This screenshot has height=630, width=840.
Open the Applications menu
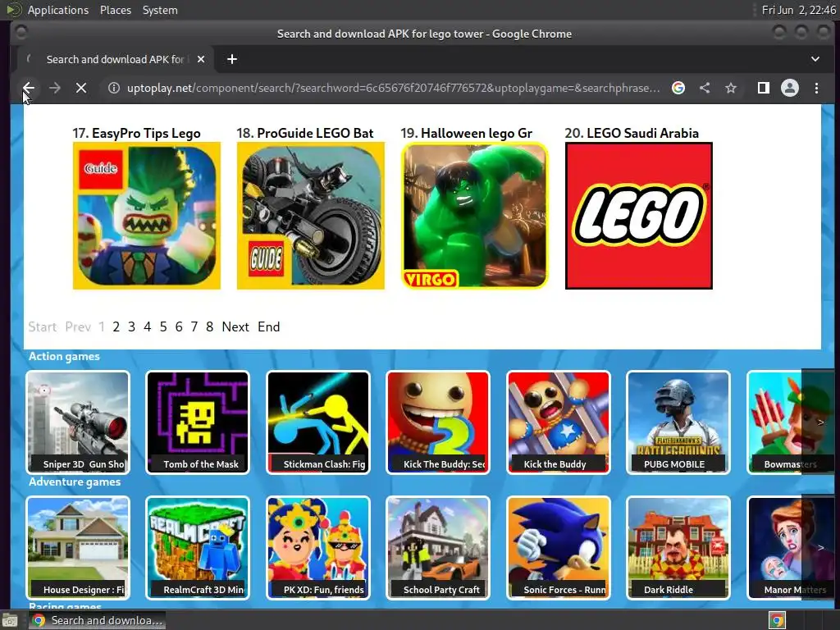[x=58, y=10]
